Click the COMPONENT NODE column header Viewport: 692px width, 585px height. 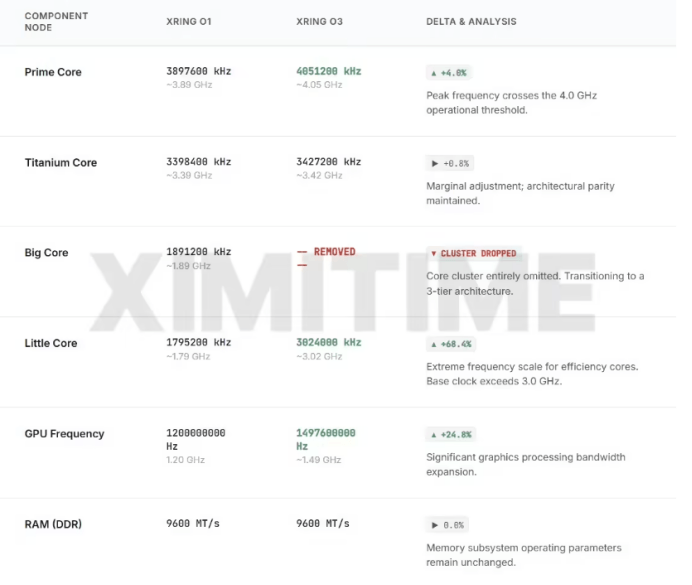[56, 22]
